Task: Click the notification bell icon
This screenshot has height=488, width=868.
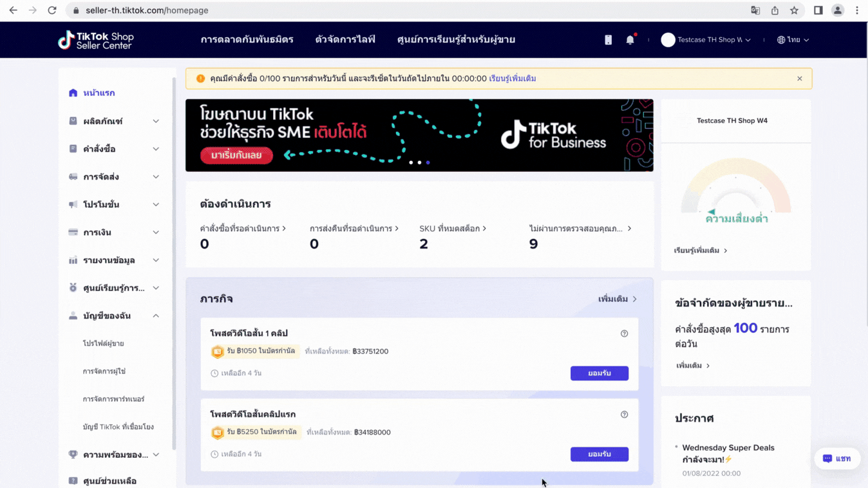Action: [630, 40]
